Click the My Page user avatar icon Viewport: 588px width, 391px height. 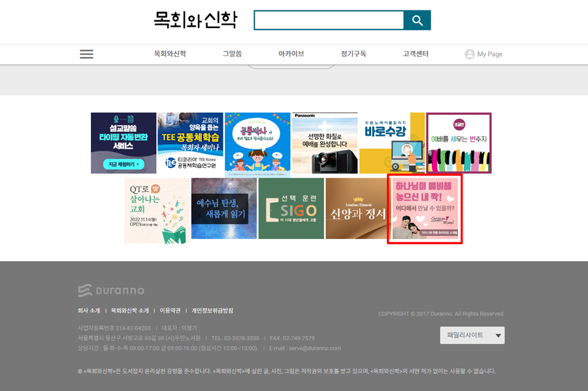coord(470,54)
